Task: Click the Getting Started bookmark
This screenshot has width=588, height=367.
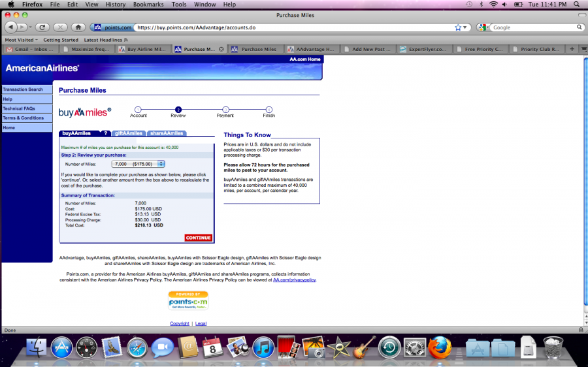Action: (61, 40)
